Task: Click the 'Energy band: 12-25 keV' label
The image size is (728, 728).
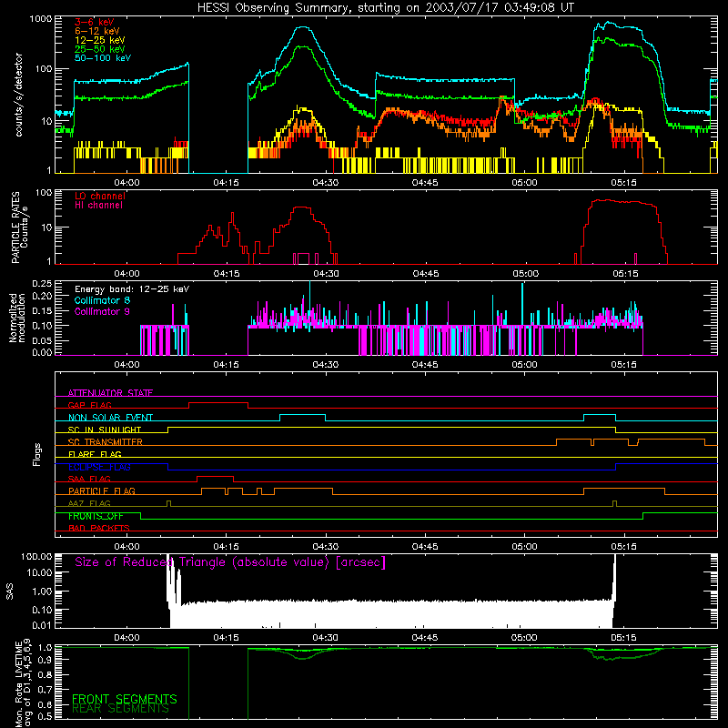Action: pos(132,289)
